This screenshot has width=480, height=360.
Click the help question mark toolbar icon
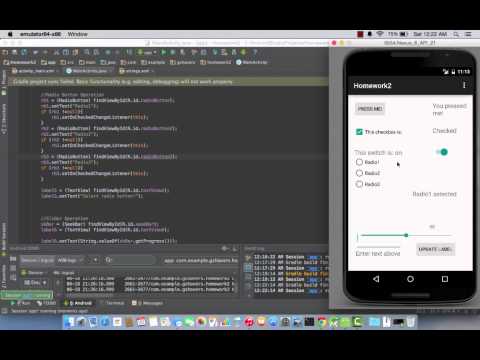coord(255,52)
